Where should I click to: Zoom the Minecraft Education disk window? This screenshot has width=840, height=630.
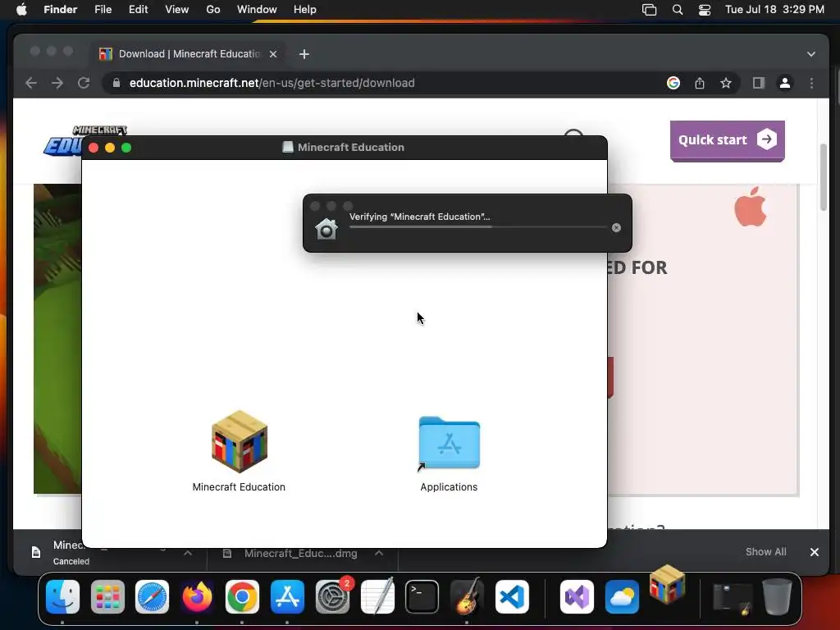tap(126, 148)
